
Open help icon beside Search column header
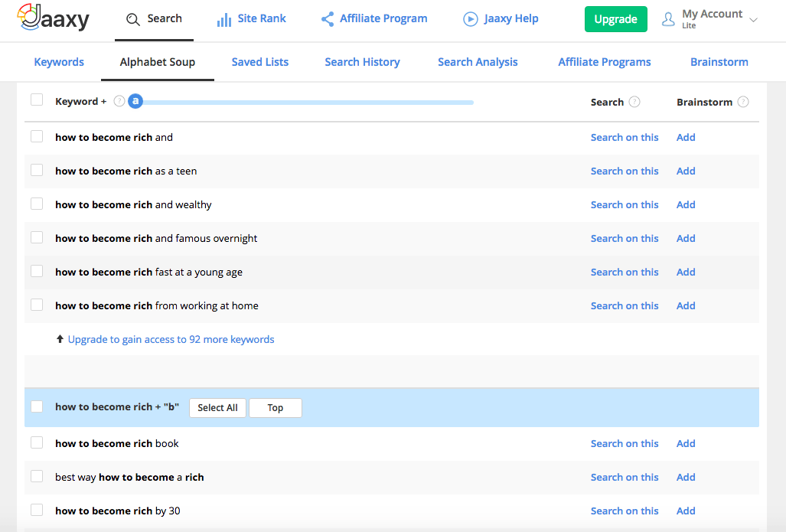pyautogui.click(x=634, y=102)
